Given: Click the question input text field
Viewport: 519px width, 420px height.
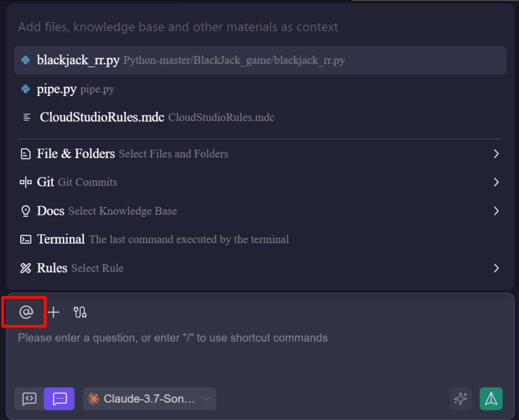Looking at the screenshot, I should (x=218, y=352).
